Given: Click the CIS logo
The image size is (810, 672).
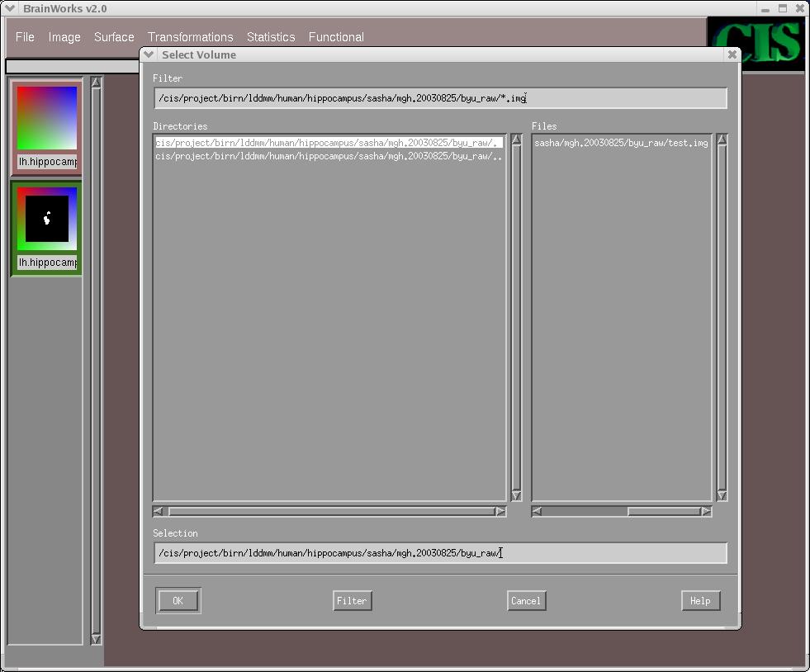Looking at the screenshot, I should click(756, 43).
